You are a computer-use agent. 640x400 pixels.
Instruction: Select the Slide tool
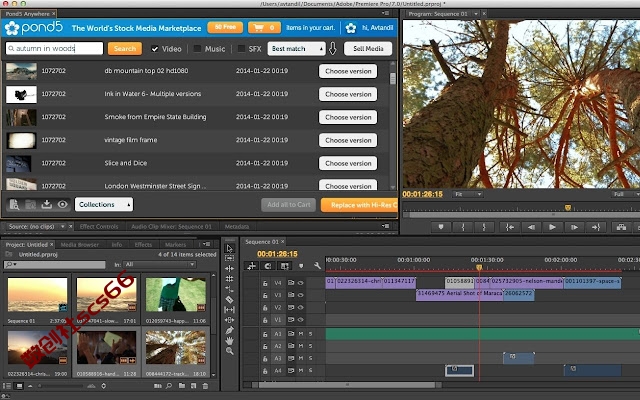[230, 320]
